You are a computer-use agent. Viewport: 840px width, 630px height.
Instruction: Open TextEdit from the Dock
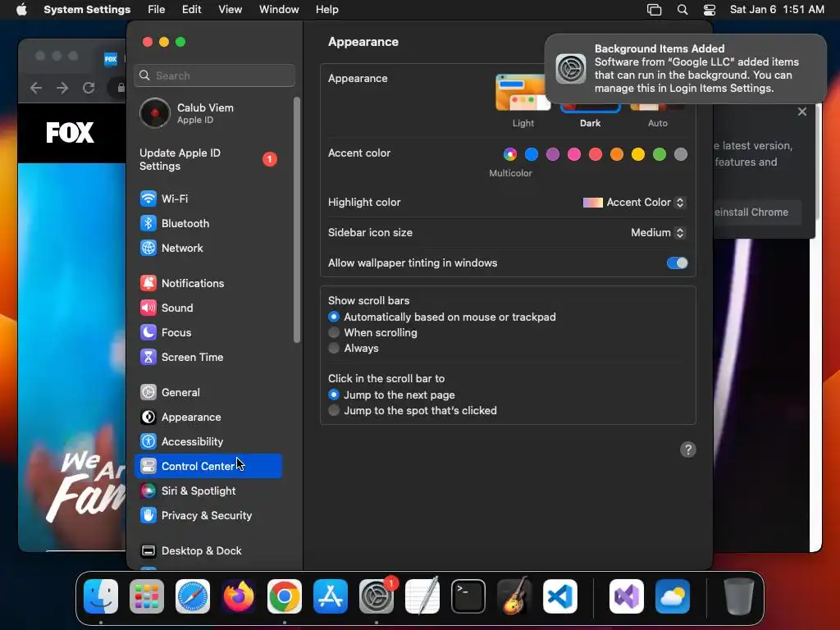[x=422, y=596]
